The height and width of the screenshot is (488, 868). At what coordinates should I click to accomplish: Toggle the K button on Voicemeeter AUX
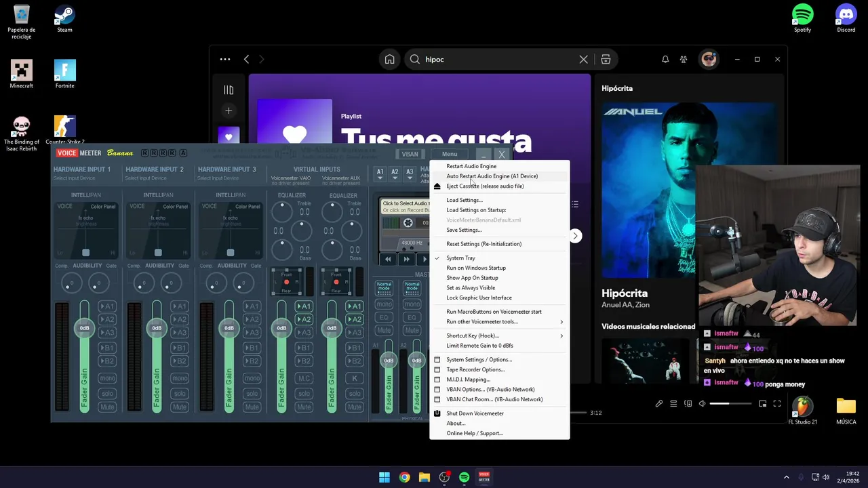click(x=354, y=378)
